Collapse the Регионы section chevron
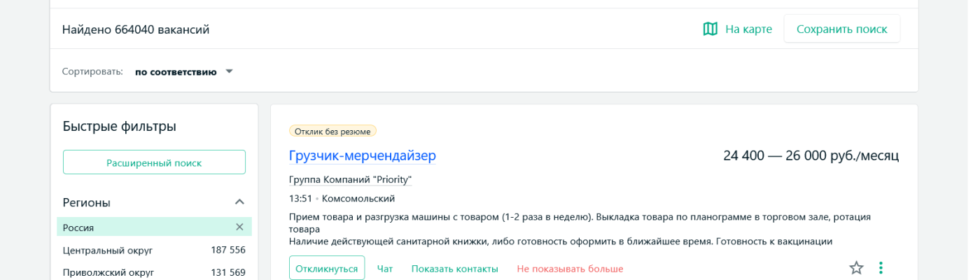Viewport: 980px width, 280px height. click(x=239, y=202)
